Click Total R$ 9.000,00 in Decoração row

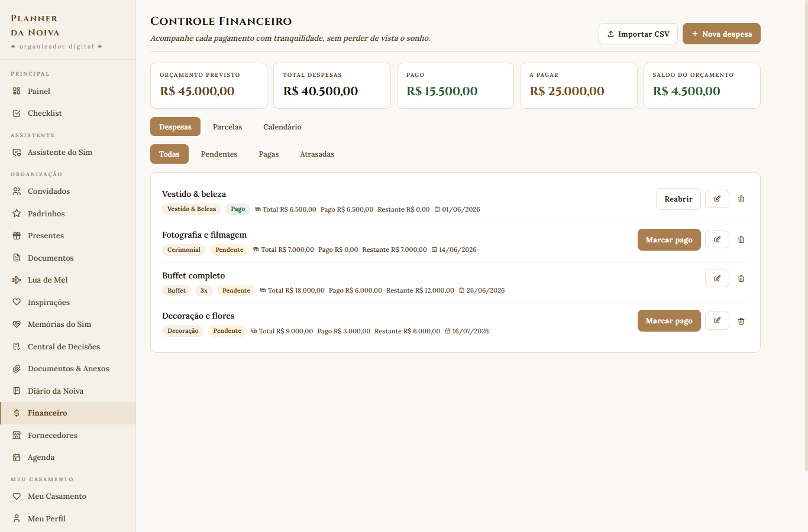pyautogui.click(x=282, y=331)
